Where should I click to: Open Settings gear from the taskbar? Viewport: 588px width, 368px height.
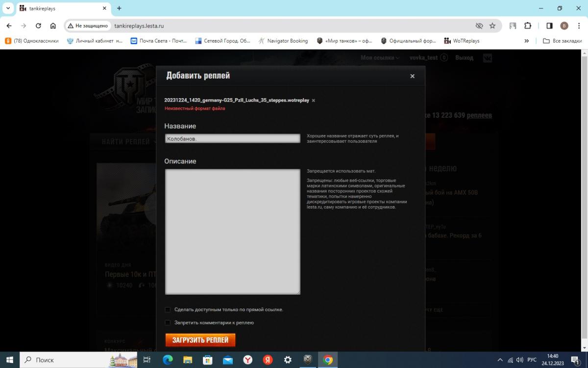pyautogui.click(x=288, y=360)
